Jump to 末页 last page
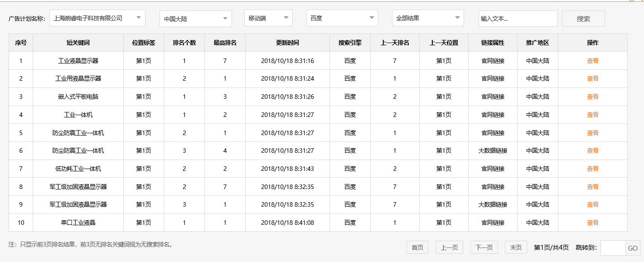The height and width of the screenshot is (262, 644). pos(516,247)
